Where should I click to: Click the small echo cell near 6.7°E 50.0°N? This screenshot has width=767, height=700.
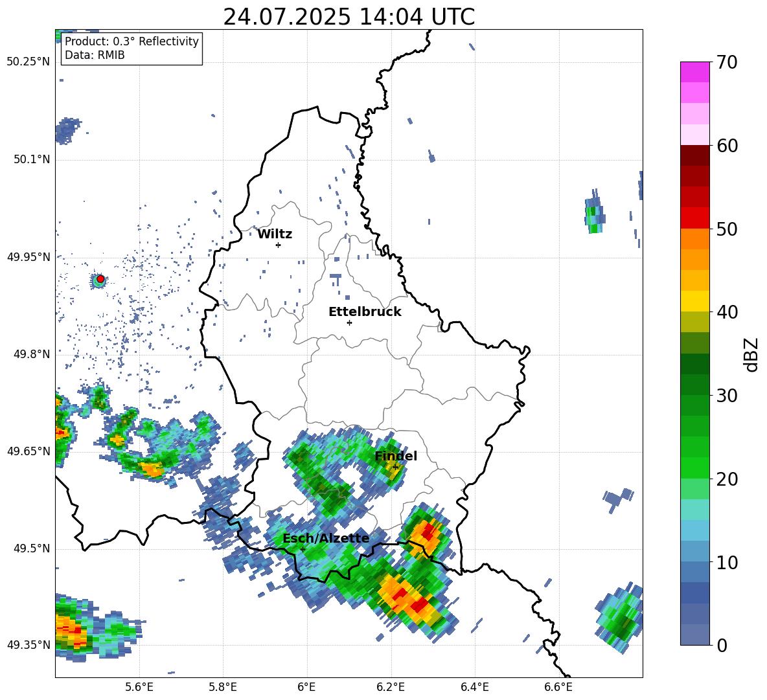(594, 213)
